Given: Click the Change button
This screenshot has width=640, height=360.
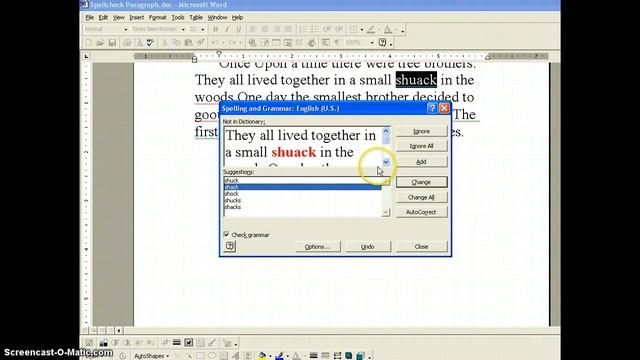Looking at the screenshot, I should pos(421,182).
